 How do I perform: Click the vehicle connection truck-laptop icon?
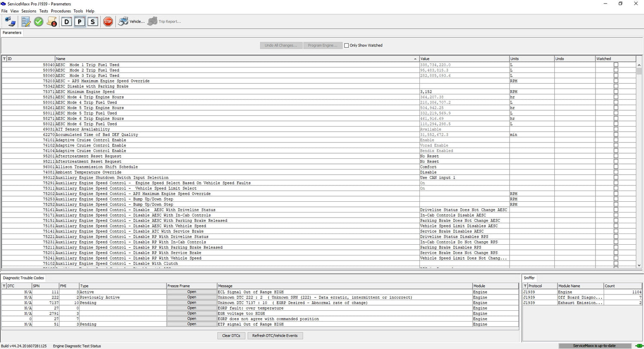click(x=10, y=21)
